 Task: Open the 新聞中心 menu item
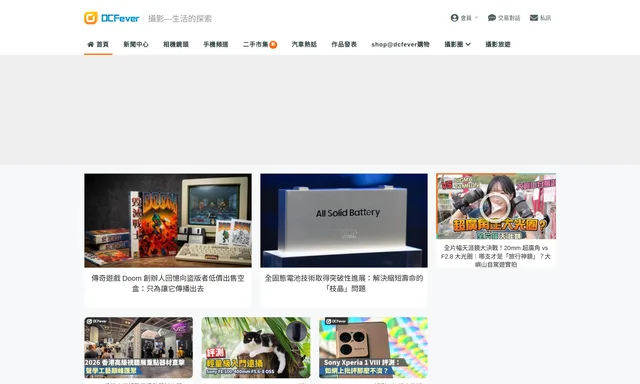pos(136,44)
